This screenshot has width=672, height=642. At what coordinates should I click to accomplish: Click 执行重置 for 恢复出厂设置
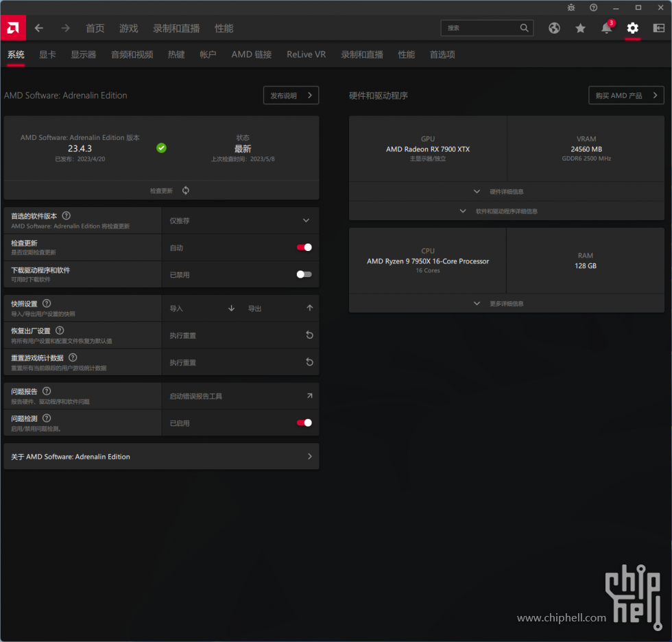[182, 335]
